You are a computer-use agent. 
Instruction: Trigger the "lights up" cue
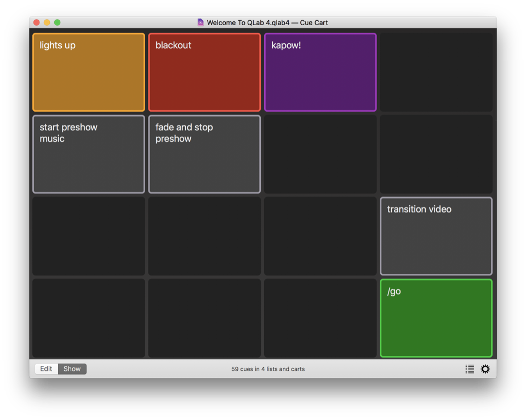89,72
